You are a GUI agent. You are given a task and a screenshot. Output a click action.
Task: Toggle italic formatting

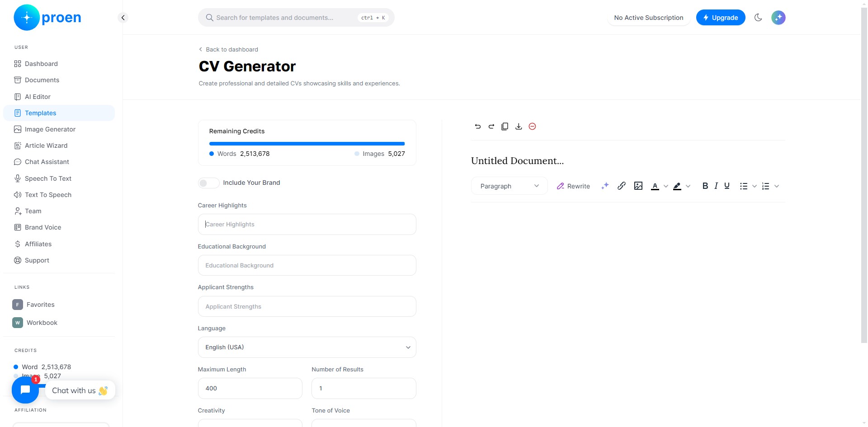coord(716,186)
